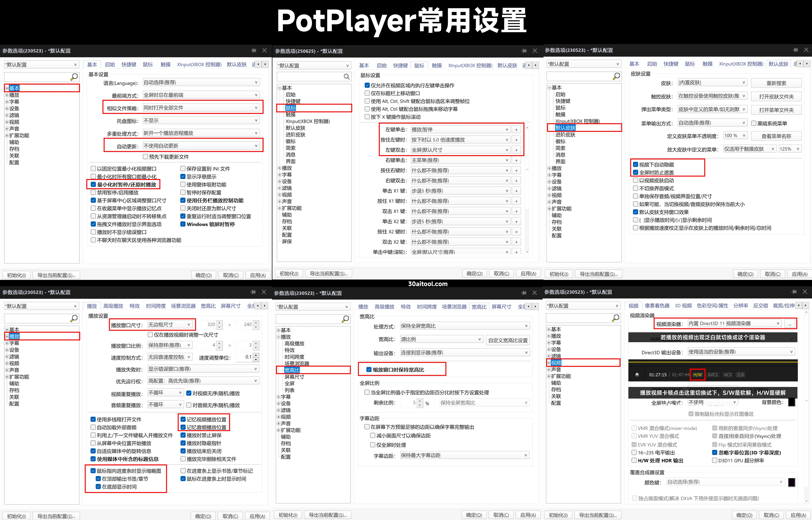
Task: Pin the 皮肤设置 window with the pin icon
Action: 795,50
